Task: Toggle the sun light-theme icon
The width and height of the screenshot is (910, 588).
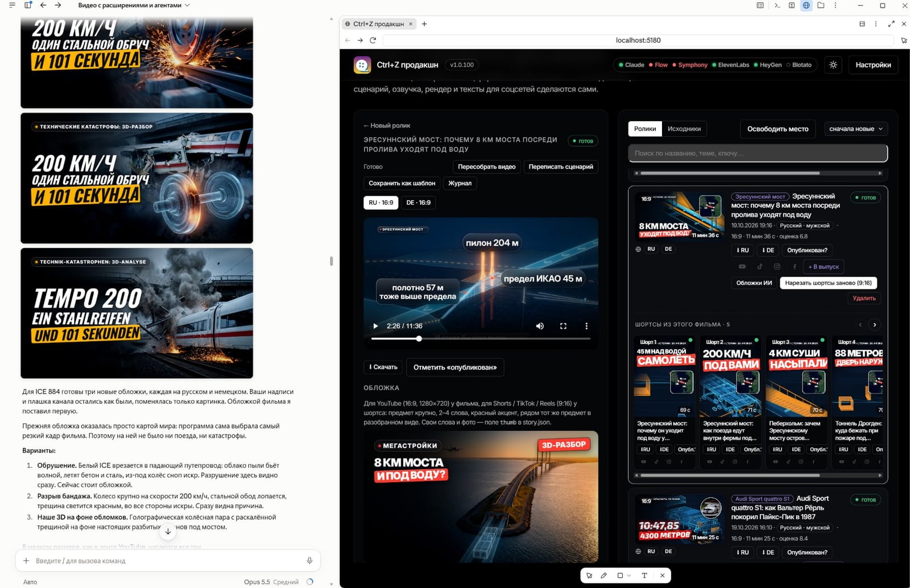Action: pos(833,65)
